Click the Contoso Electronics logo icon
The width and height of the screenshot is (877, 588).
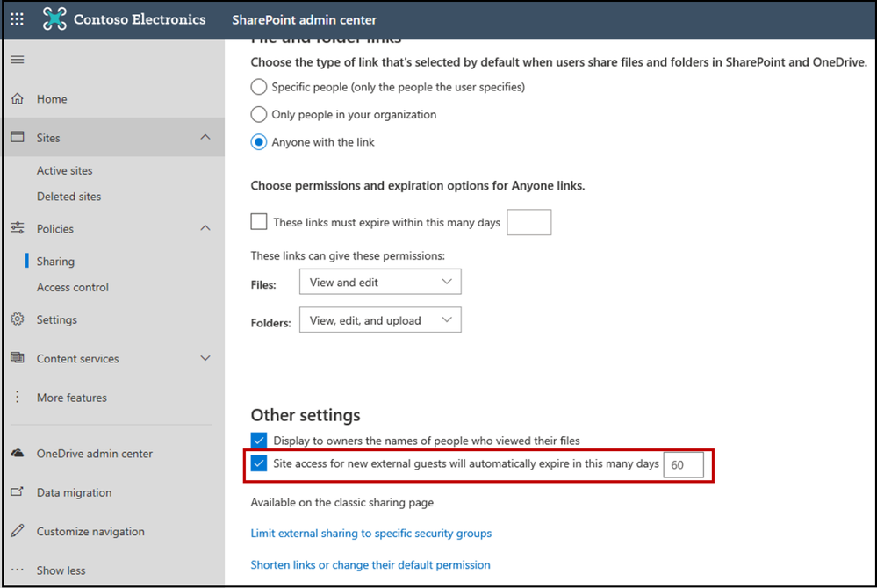[x=54, y=18]
